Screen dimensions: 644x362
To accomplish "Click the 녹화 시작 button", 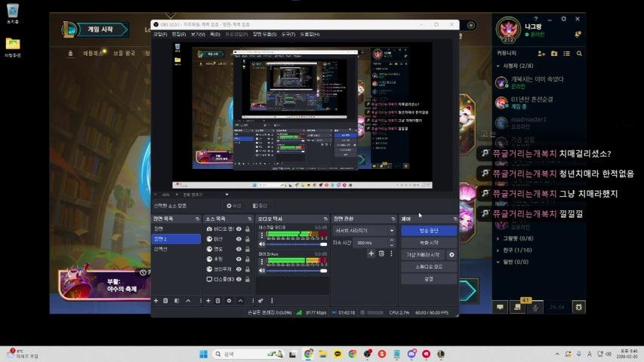I will tap(428, 243).
